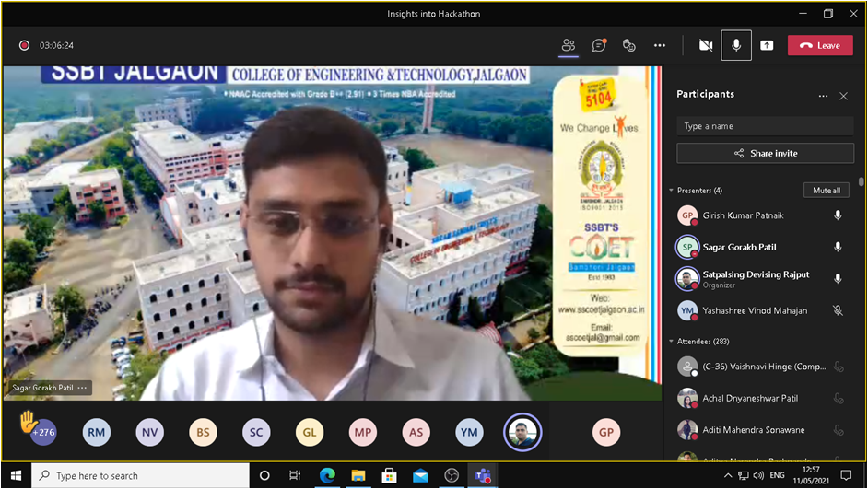Leave the meeting

tap(820, 45)
